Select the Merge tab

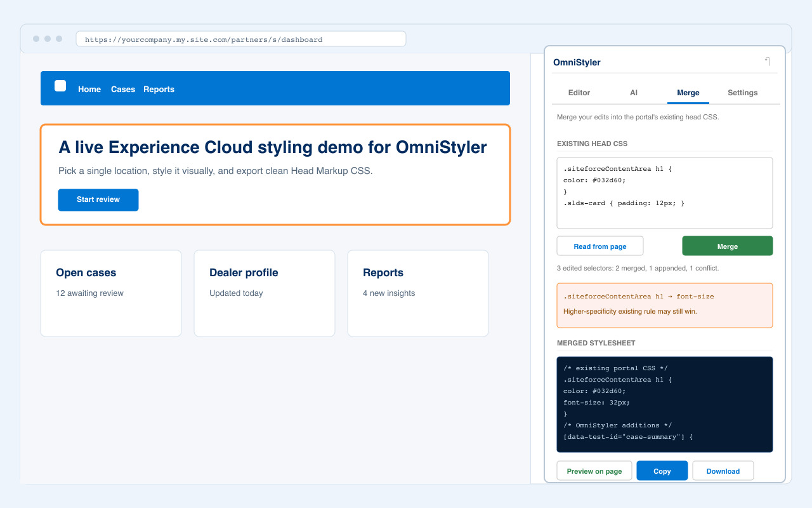point(688,93)
